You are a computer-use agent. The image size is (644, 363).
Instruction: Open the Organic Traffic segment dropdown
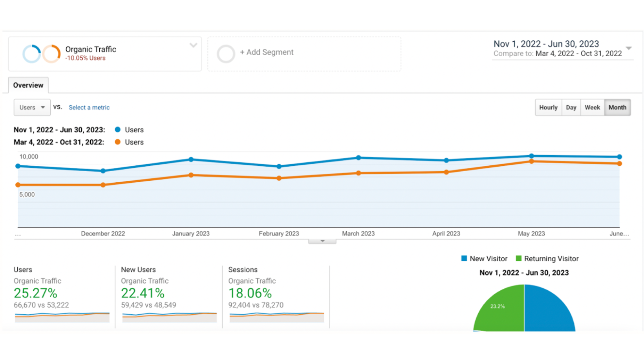(193, 46)
